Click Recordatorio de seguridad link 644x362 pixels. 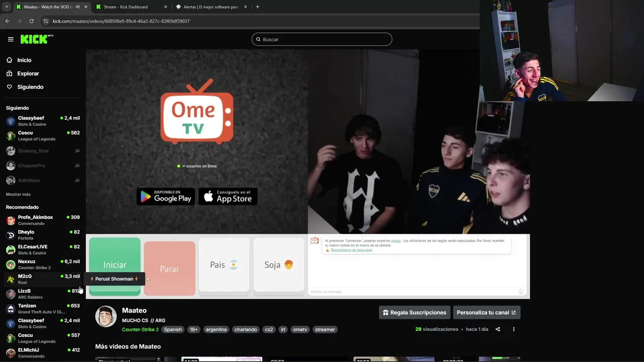click(351, 250)
